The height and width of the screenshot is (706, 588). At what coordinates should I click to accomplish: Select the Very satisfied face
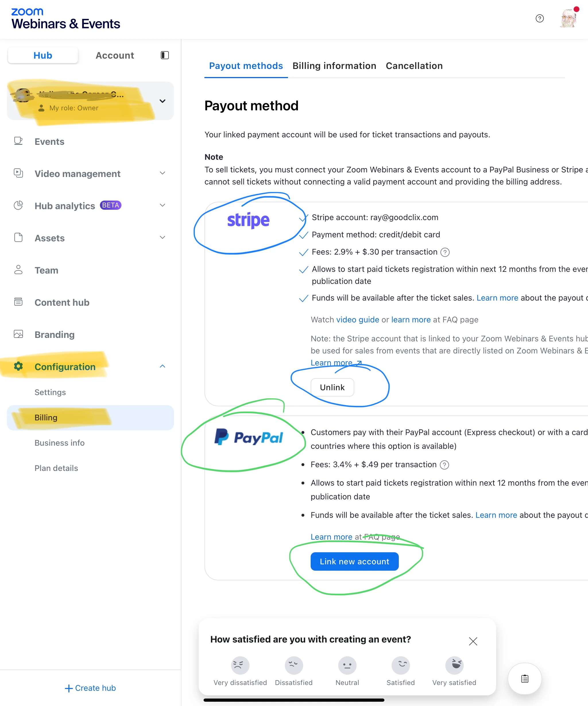pyautogui.click(x=454, y=665)
